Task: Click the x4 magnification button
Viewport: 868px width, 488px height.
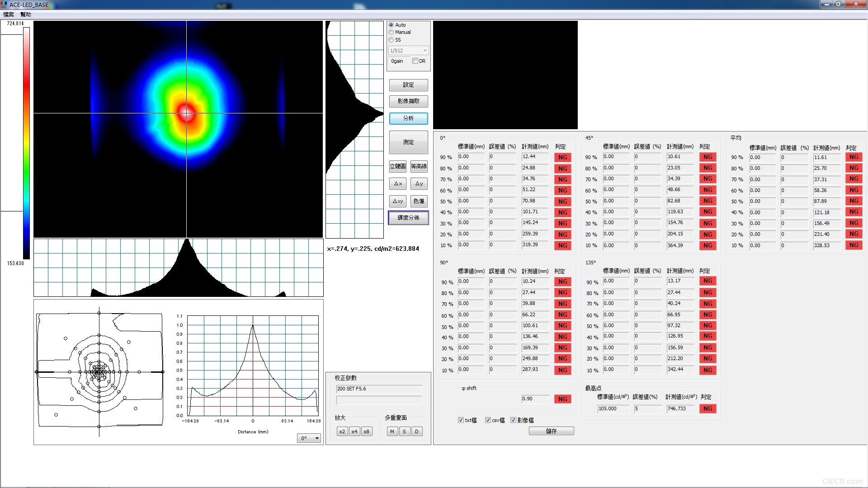Action: 354,432
